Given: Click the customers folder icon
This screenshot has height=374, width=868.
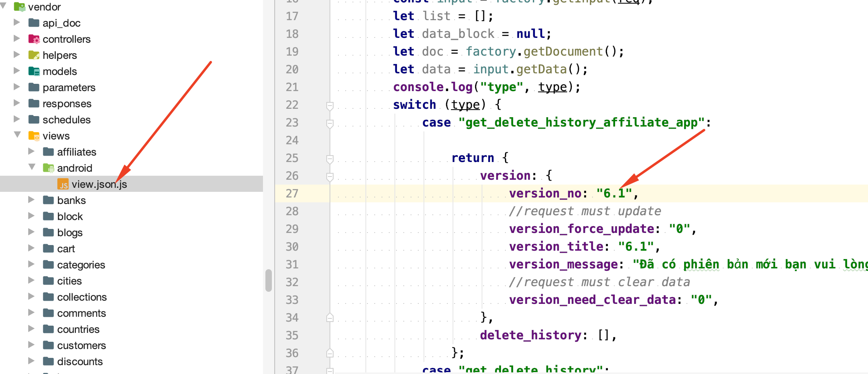Looking at the screenshot, I should click(48, 345).
